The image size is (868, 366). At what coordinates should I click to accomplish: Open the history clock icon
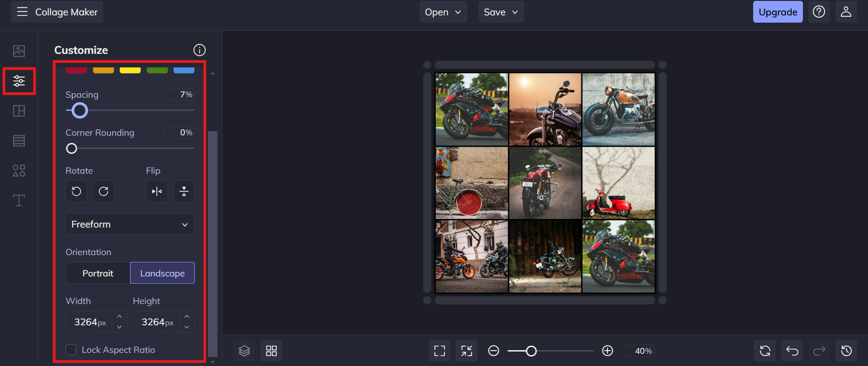846,351
